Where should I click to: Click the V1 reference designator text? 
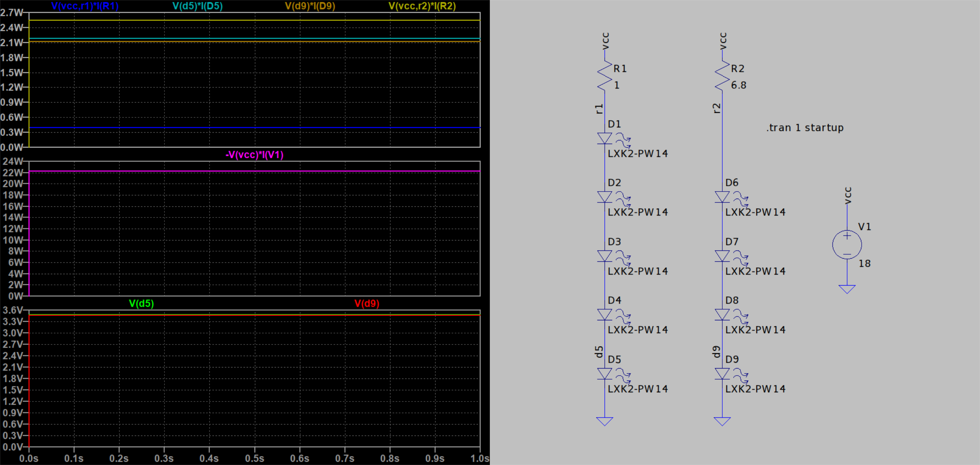point(864,227)
